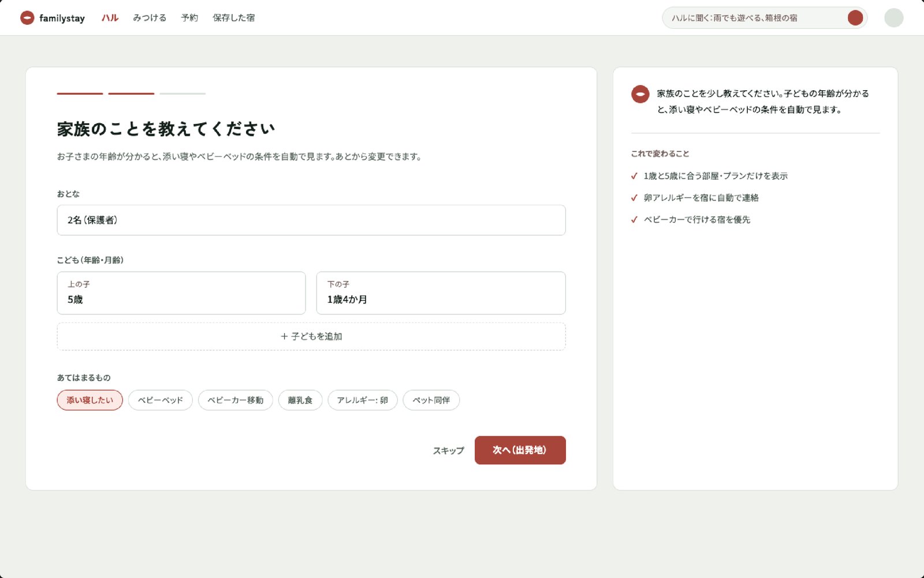Screen dimensions: 924x578
Task: Click the これで変わること heading
Action: point(660,154)
